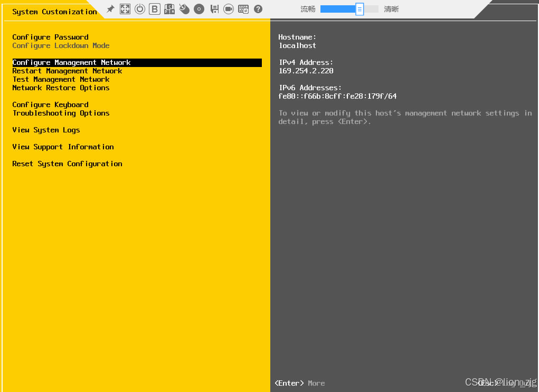
Task: Open the power control icon
Action: pos(140,9)
